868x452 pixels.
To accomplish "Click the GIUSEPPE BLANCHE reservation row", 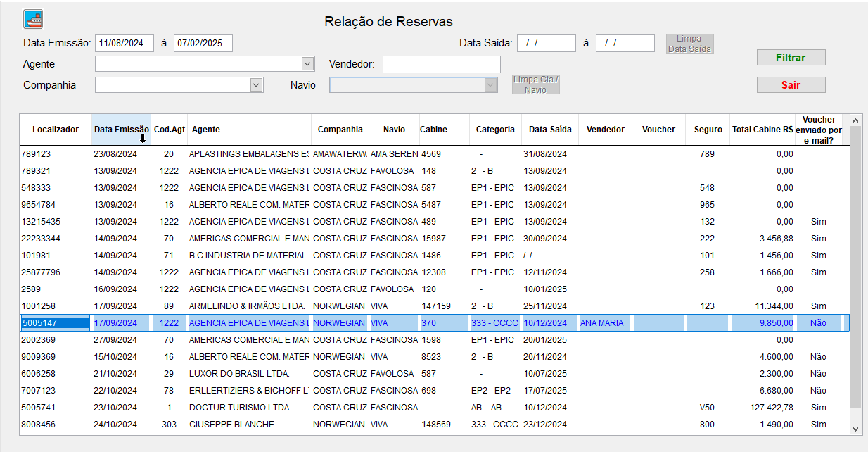I will coord(231,425).
